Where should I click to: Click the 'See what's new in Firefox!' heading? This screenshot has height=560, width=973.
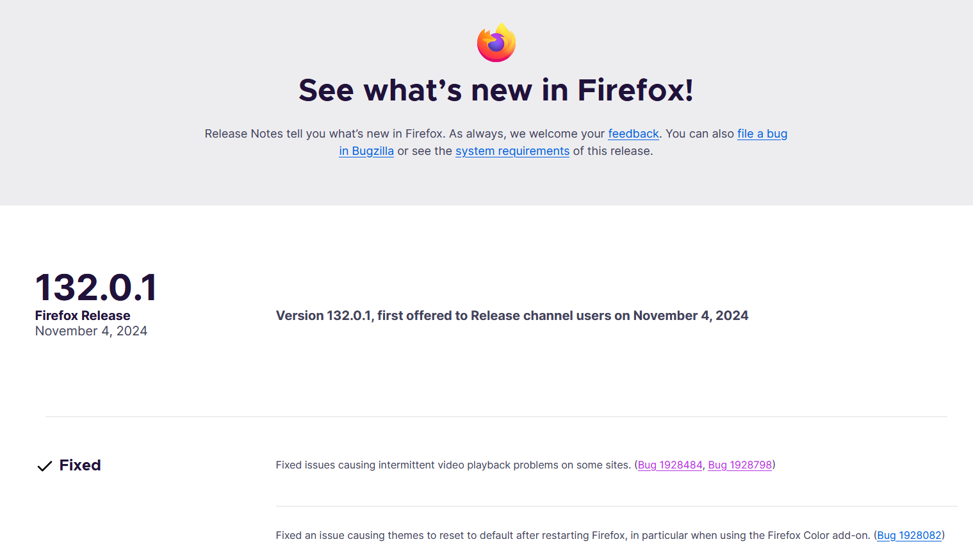496,90
